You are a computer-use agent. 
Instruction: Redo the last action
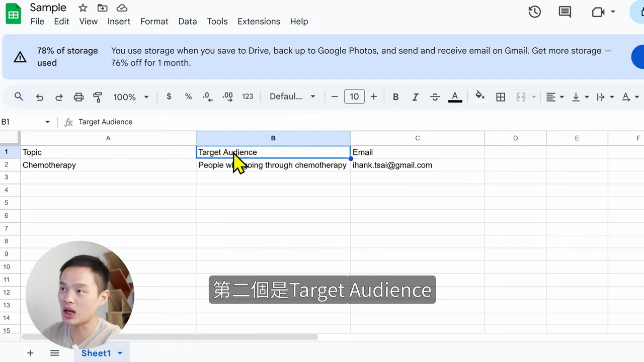tap(59, 97)
